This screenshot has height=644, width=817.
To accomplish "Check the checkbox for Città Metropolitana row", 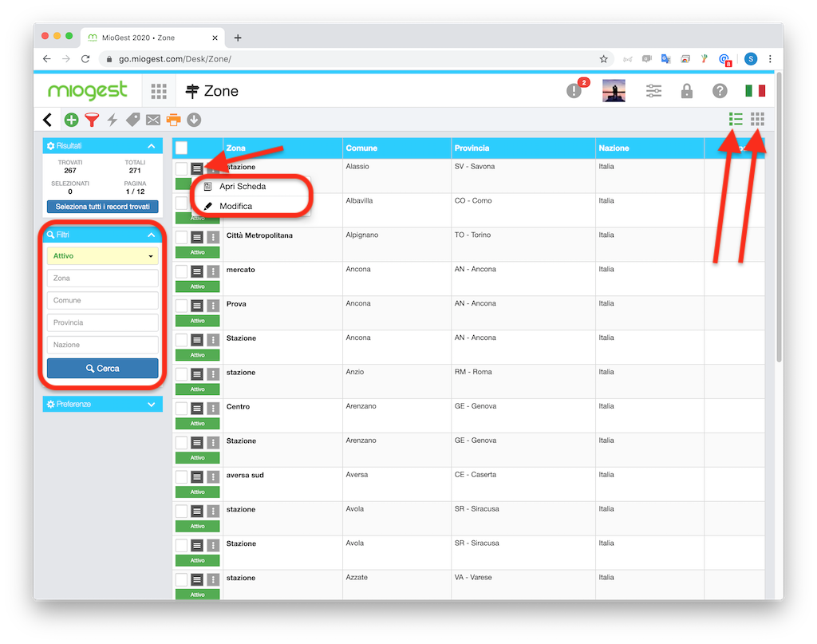I will [x=181, y=238].
